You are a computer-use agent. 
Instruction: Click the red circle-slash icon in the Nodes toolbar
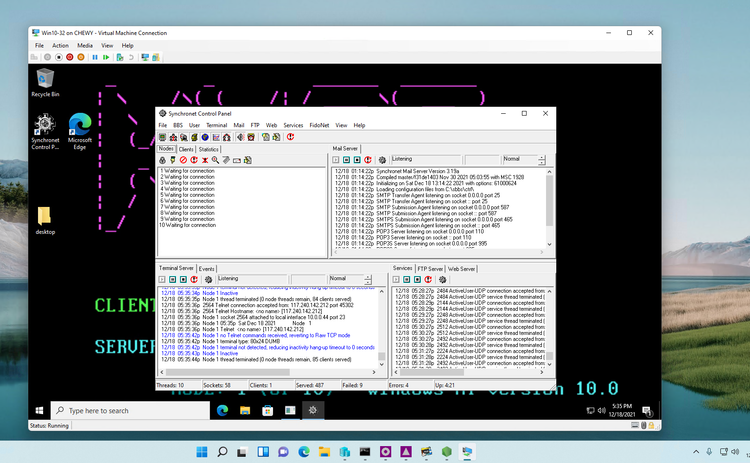coord(183,160)
